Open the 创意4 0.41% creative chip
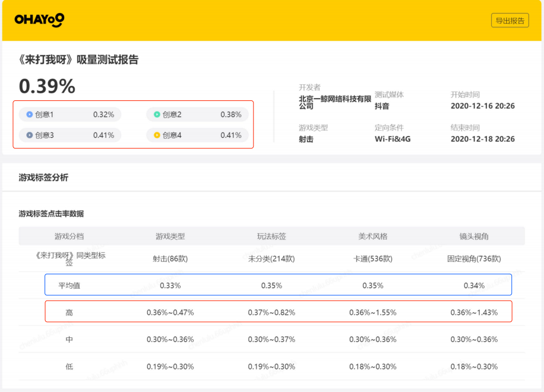 pos(197,135)
